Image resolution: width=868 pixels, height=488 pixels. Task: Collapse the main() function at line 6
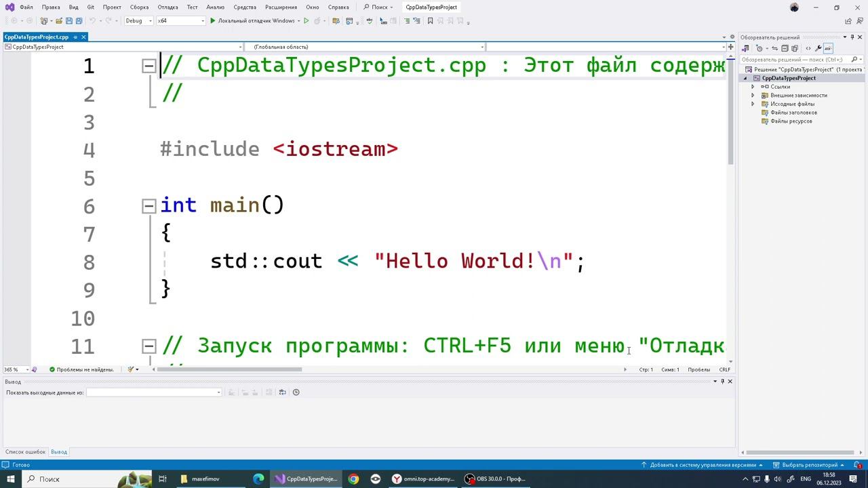point(149,206)
